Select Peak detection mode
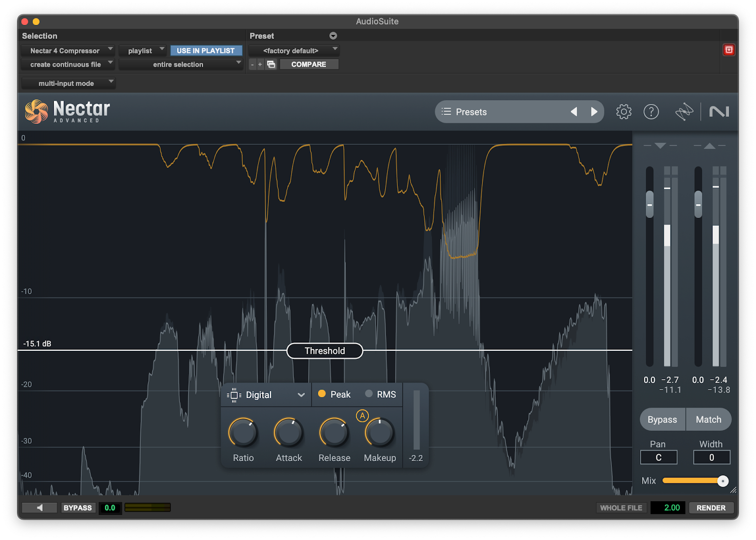This screenshot has height=540, width=756. (335, 394)
